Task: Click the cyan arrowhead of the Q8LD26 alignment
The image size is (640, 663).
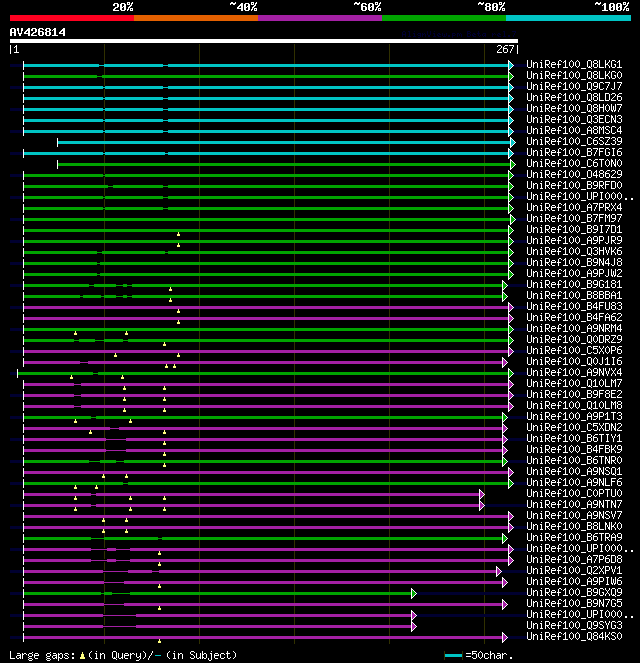Action: point(511,99)
